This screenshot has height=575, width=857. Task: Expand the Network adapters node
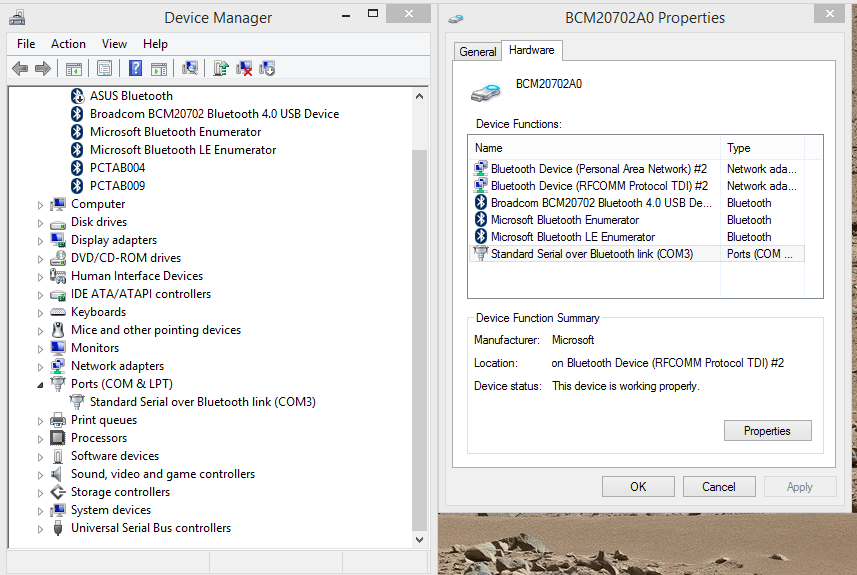coord(41,367)
